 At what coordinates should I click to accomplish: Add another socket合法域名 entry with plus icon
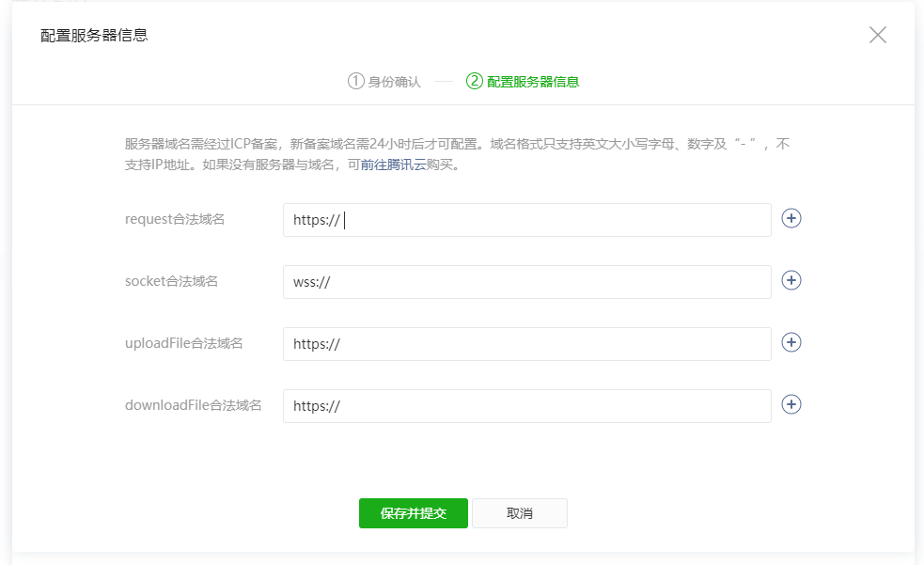[x=791, y=280]
